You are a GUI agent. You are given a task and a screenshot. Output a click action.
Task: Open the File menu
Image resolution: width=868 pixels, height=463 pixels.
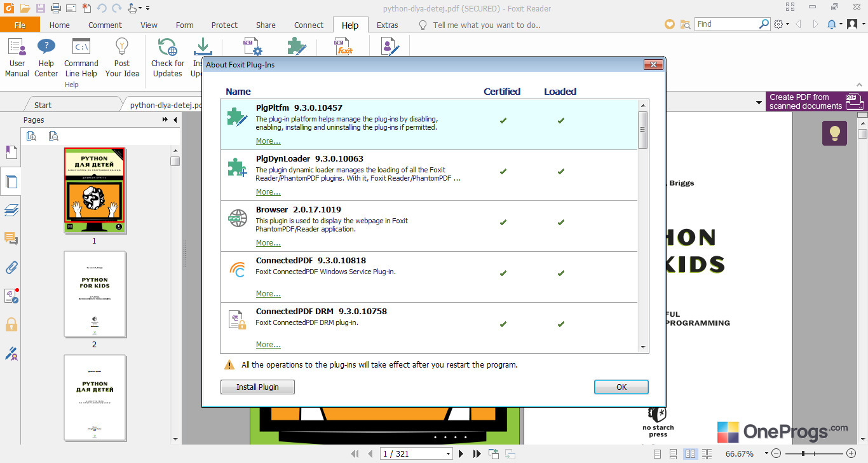pos(20,25)
